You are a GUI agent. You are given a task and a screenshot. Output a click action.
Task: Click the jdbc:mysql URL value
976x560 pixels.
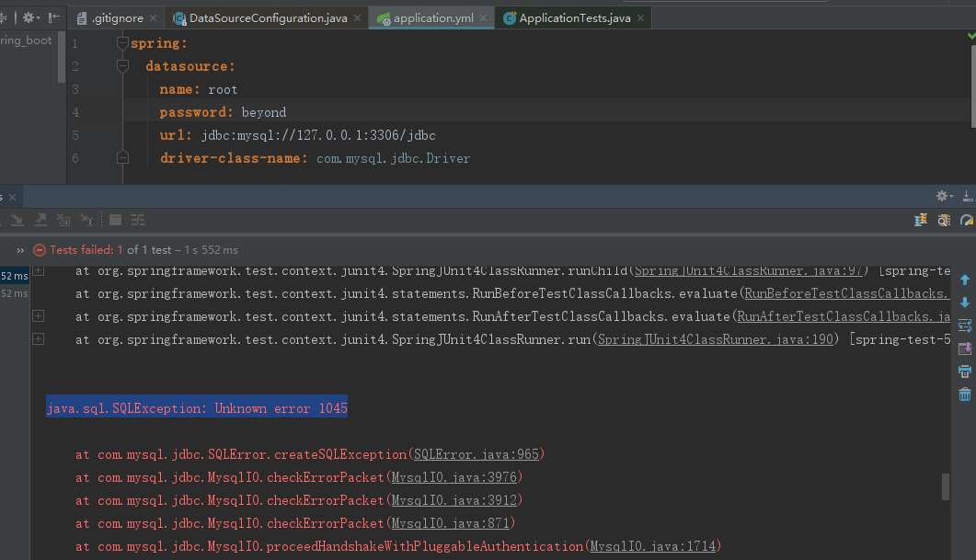[318, 136]
